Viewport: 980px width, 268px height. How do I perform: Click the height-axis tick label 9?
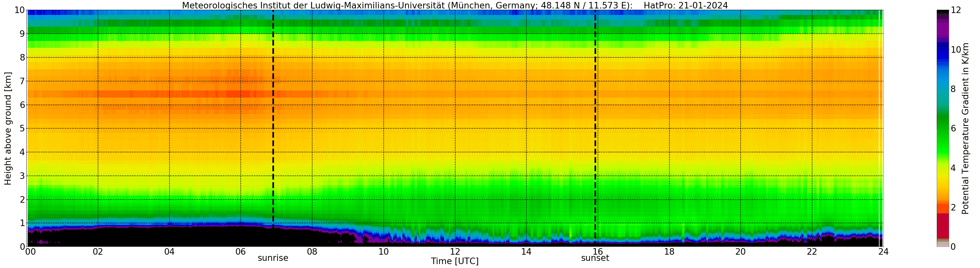point(22,34)
